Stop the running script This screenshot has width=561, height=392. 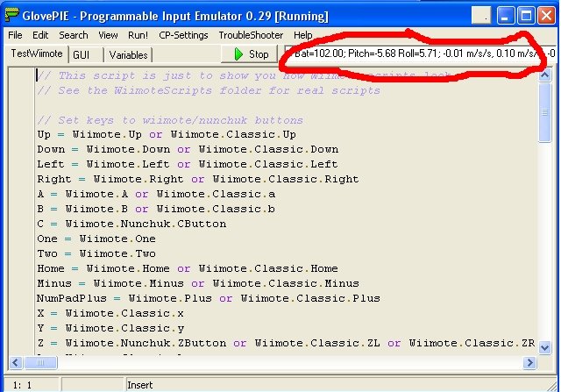point(249,54)
